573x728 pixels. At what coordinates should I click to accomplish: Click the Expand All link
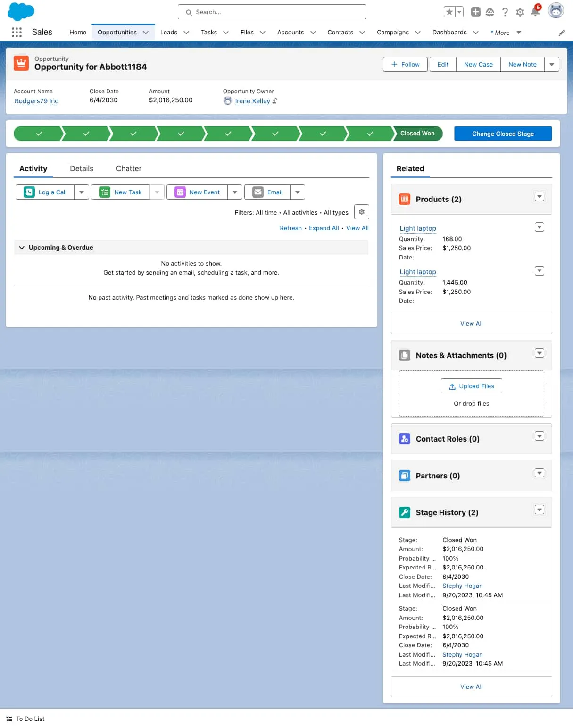point(324,228)
